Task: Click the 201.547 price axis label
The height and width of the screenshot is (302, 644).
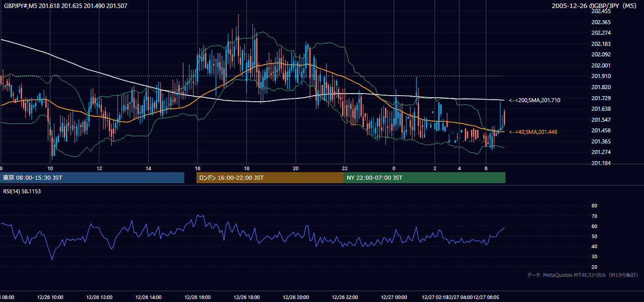Action: [x=601, y=120]
